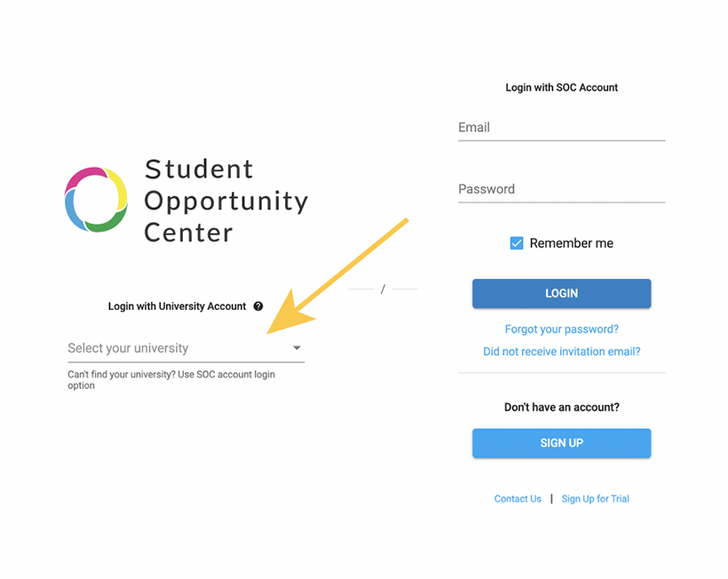Viewport: 728px width, 579px height.
Task: Click the "Student Opportunity Center" title text
Action: 226,201
